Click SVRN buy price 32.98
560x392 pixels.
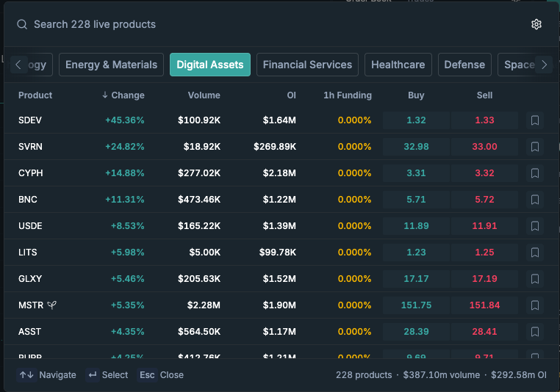click(x=416, y=147)
